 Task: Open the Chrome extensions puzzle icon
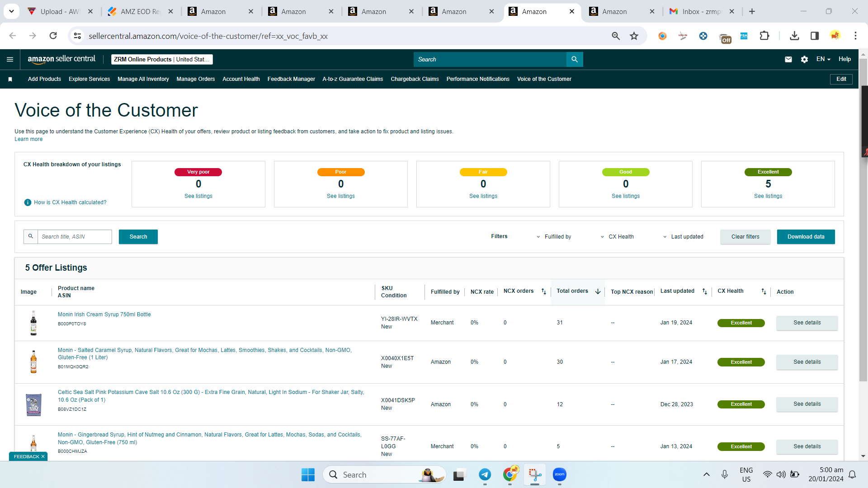[764, 36]
